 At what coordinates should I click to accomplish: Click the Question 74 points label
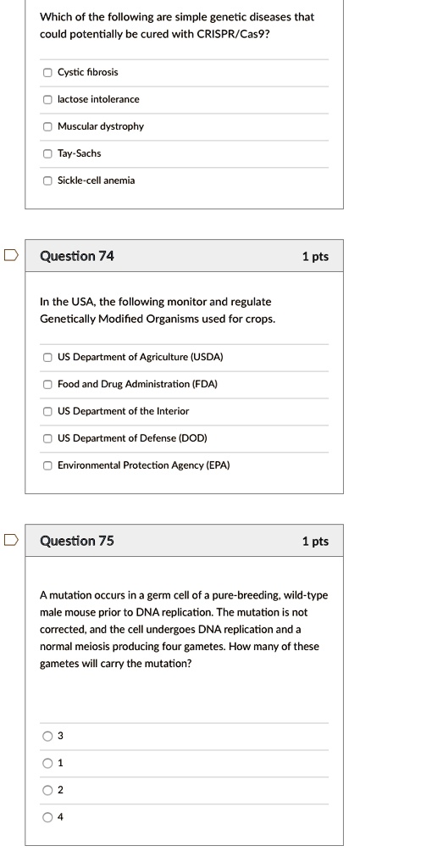(x=315, y=256)
